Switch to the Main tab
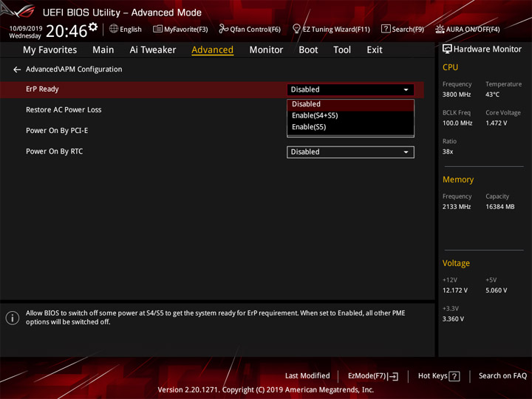This screenshot has height=399, width=532. tap(103, 50)
